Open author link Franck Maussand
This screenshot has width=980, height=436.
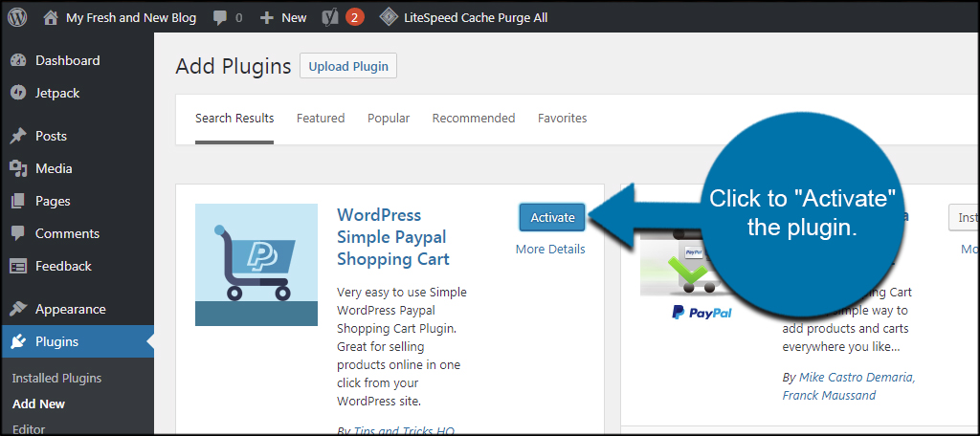click(x=829, y=396)
